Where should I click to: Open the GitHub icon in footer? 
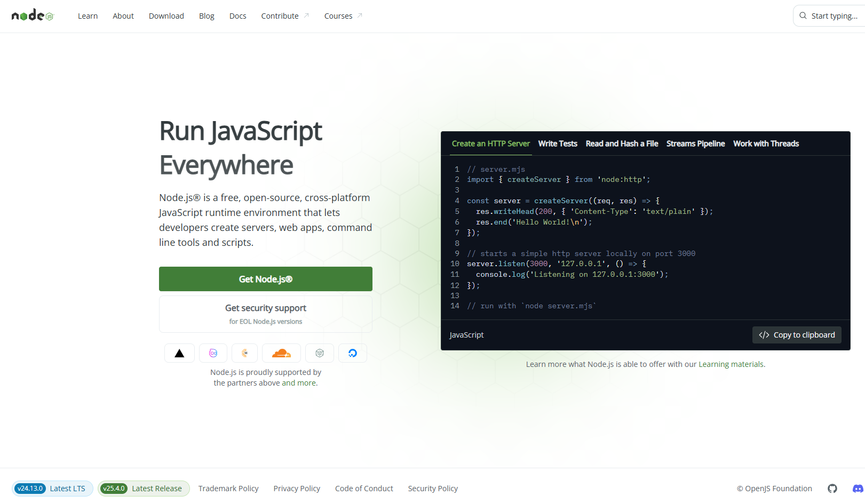point(832,489)
